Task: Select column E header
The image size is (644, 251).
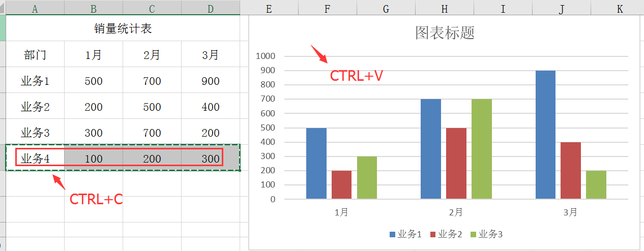Action: pos(269,8)
